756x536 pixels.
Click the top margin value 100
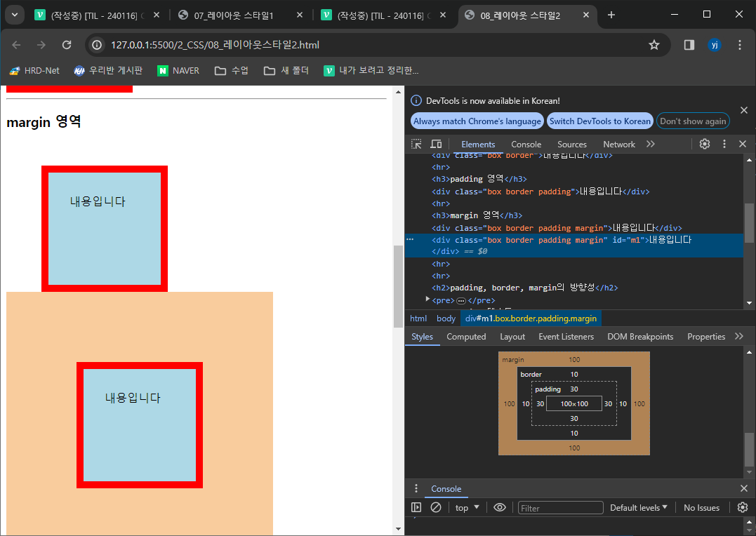[573, 360]
